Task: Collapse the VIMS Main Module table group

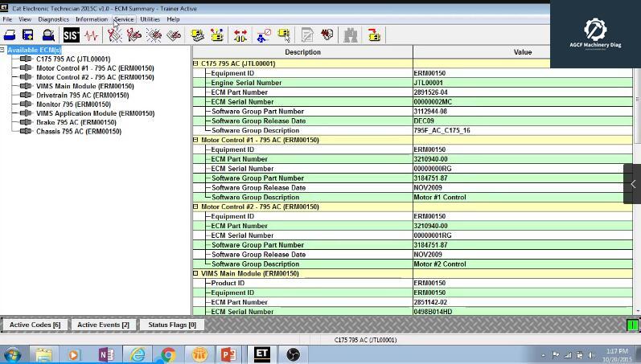Action: coord(195,273)
